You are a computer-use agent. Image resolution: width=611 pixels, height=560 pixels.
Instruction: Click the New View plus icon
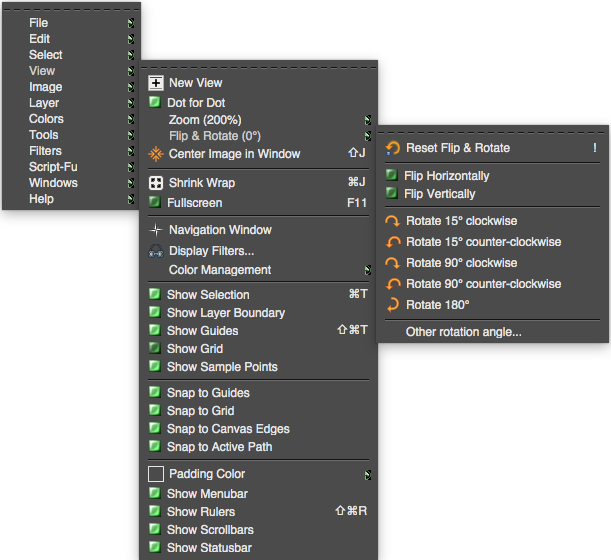156,83
